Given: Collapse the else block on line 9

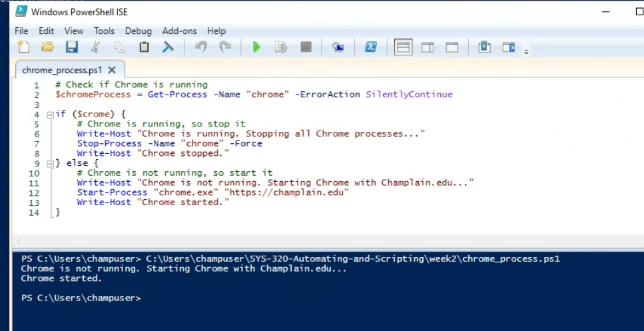Looking at the screenshot, I should point(50,163).
